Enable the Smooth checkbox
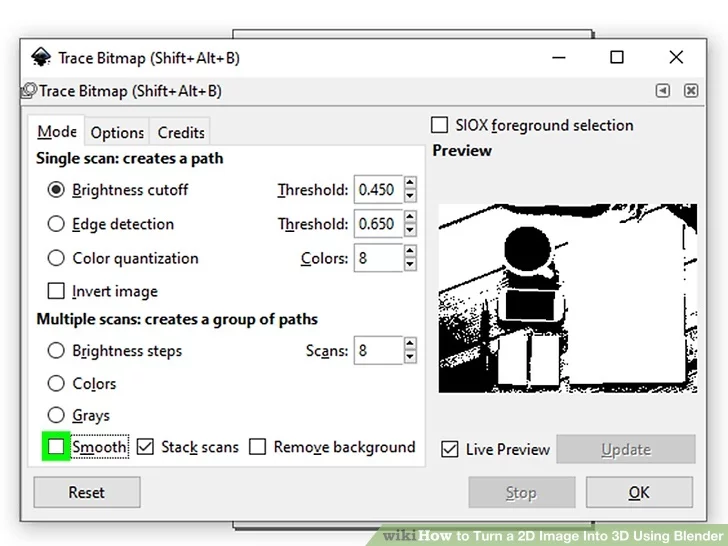728x546 pixels. 56,447
